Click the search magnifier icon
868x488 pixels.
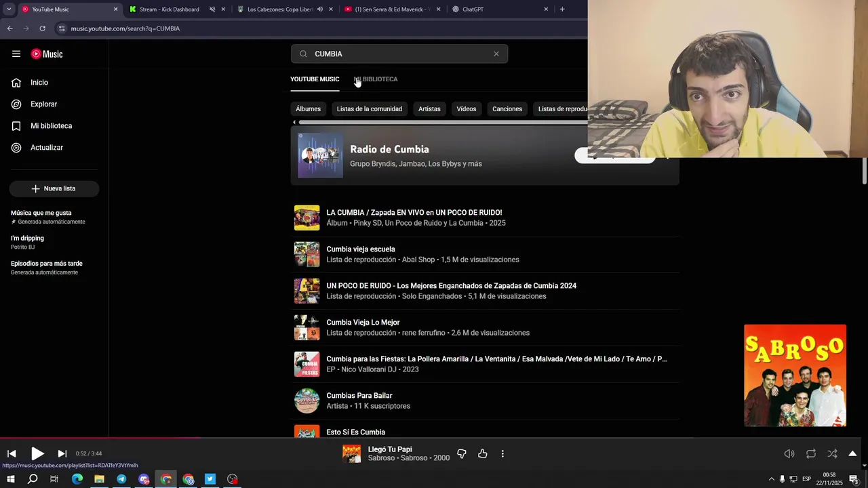[303, 54]
